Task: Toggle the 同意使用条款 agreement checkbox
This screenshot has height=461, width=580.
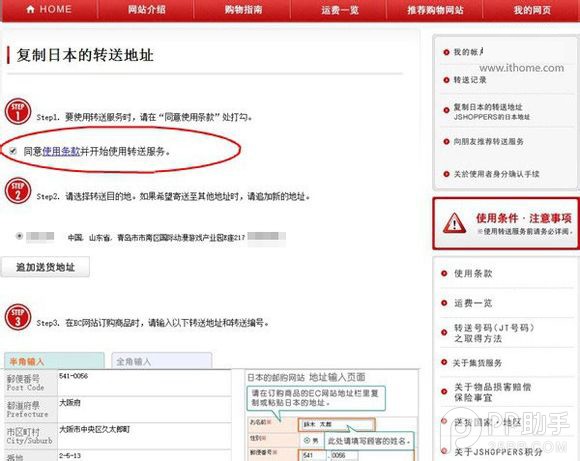Action: pos(13,151)
